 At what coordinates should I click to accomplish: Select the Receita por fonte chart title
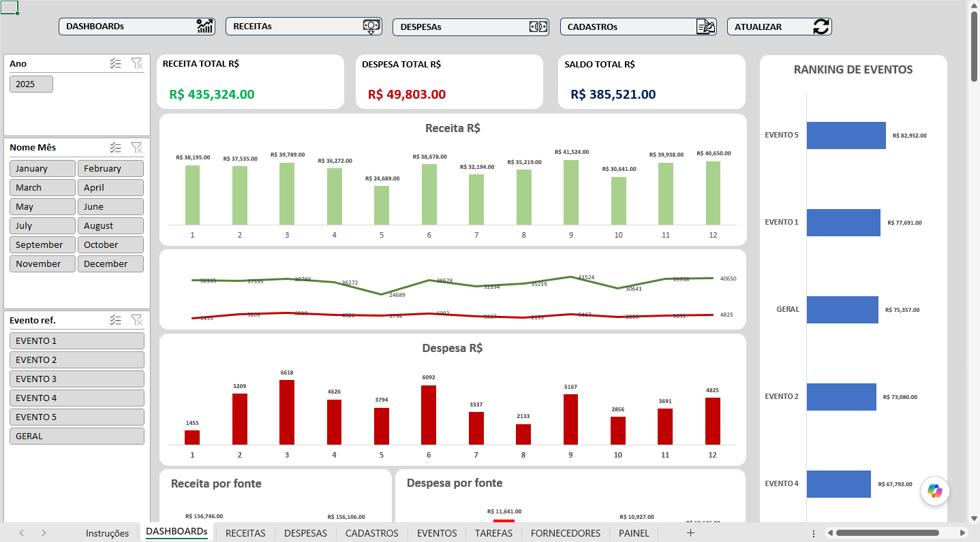[x=216, y=483]
